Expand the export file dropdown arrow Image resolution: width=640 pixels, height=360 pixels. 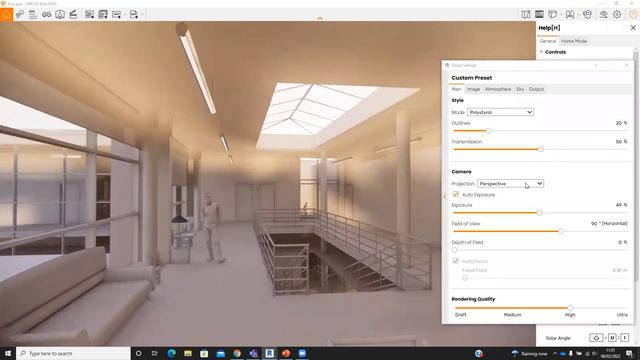click(x=142, y=15)
